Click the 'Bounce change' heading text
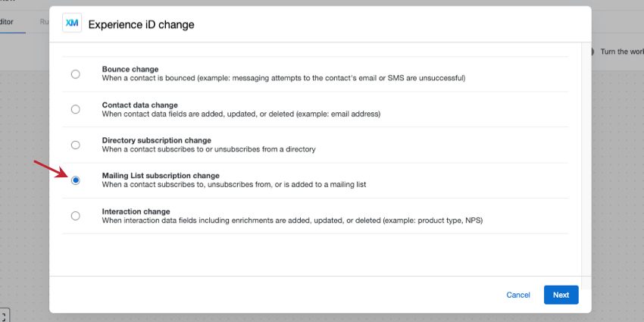 point(130,69)
